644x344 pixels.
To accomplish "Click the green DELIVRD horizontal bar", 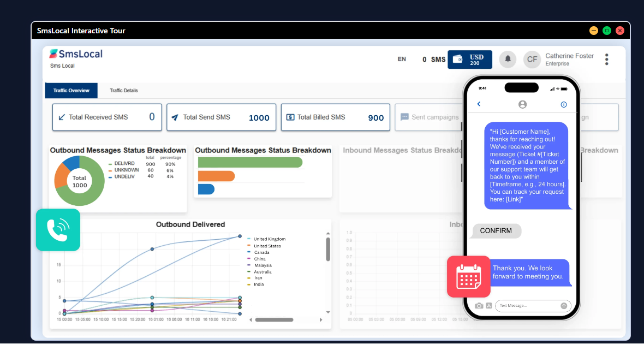I will 250,162.
